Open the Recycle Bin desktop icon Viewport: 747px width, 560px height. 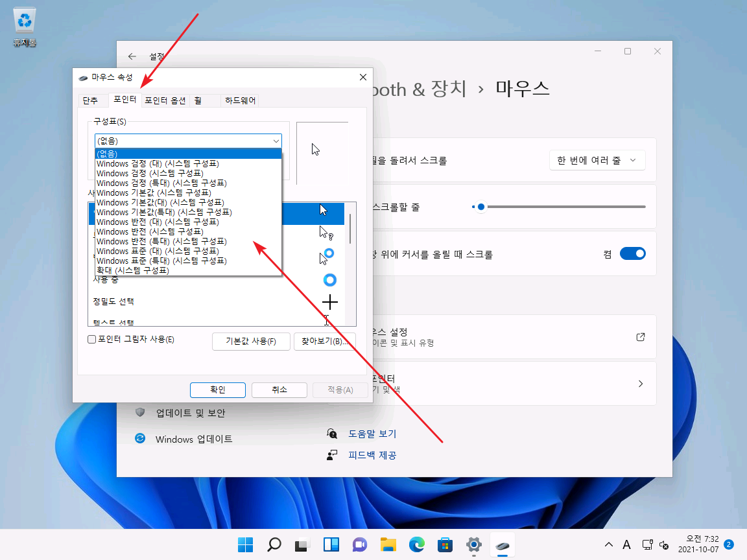(24, 27)
